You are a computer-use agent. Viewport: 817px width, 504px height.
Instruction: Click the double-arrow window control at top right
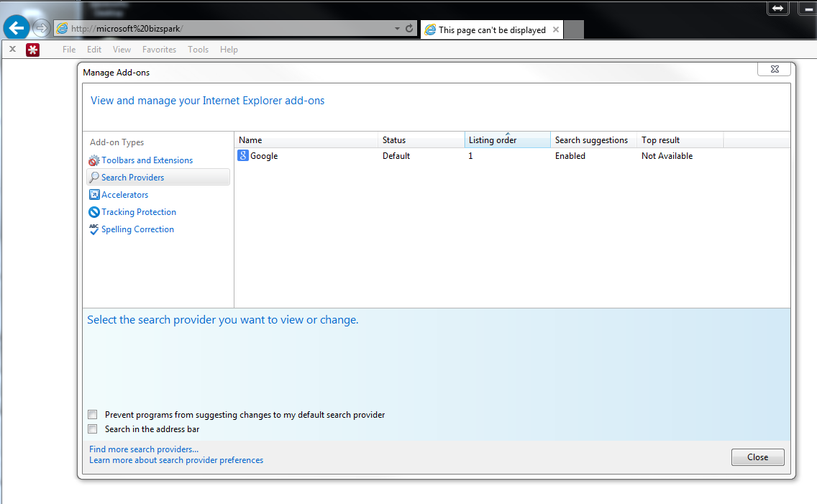pyautogui.click(x=778, y=8)
